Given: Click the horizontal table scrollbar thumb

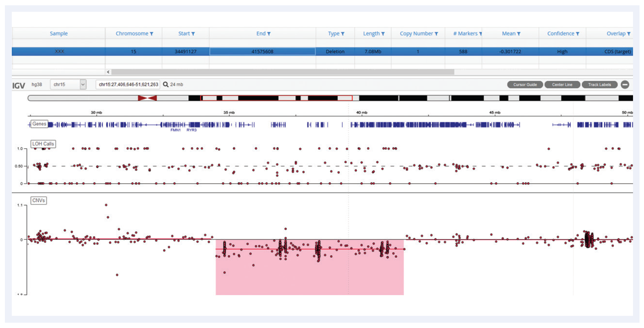Looking at the screenshot, I should 283,72.
